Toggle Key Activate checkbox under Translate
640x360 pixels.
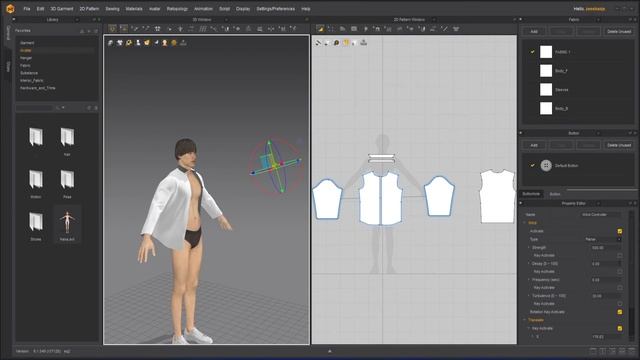[620, 328]
